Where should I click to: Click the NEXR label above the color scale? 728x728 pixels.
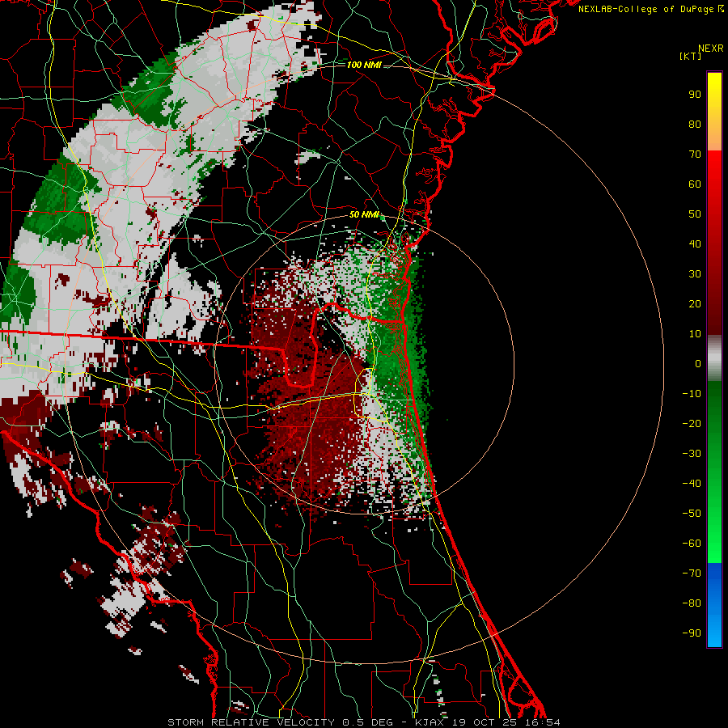(x=710, y=49)
